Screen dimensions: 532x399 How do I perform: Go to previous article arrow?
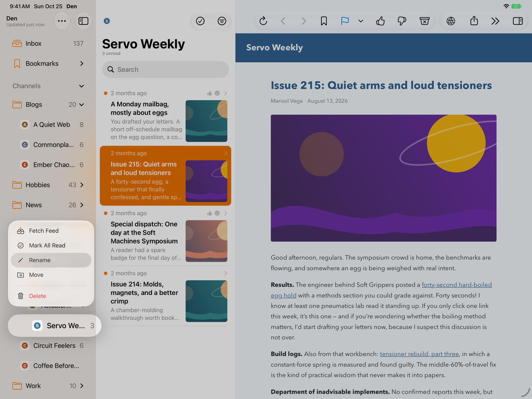click(x=283, y=21)
